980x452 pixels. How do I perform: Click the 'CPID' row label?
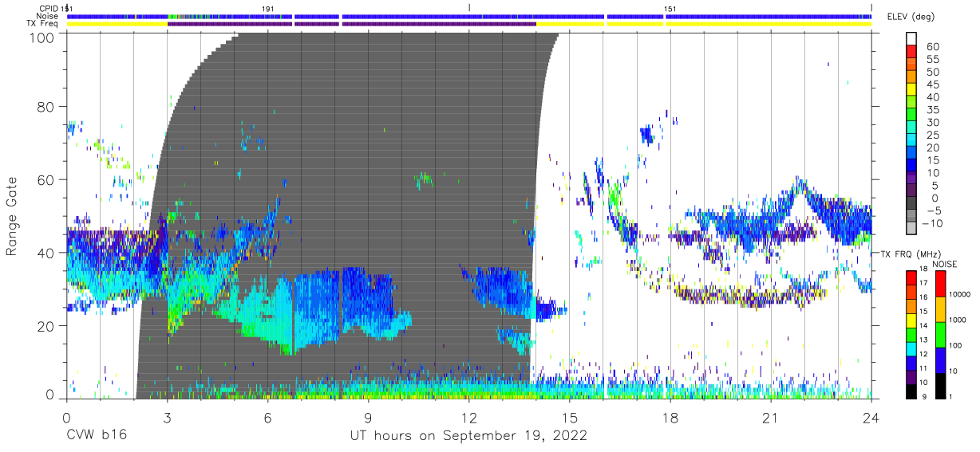[49, 8]
